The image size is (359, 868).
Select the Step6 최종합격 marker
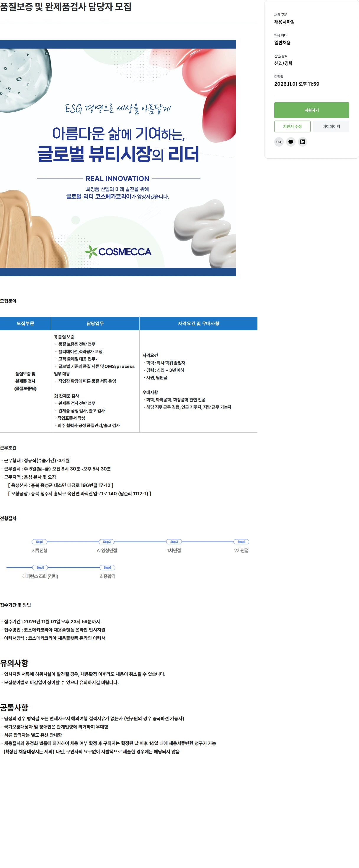pos(107,568)
